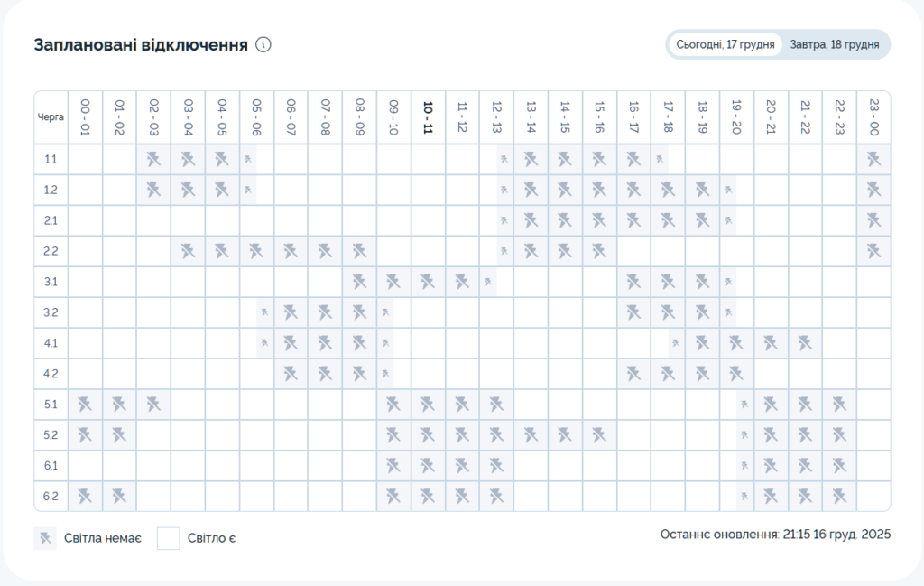Image resolution: width=924 pixels, height=586 pixels.
Task: Click the Світло є legend swatch
Action: (x=169, y=539)
